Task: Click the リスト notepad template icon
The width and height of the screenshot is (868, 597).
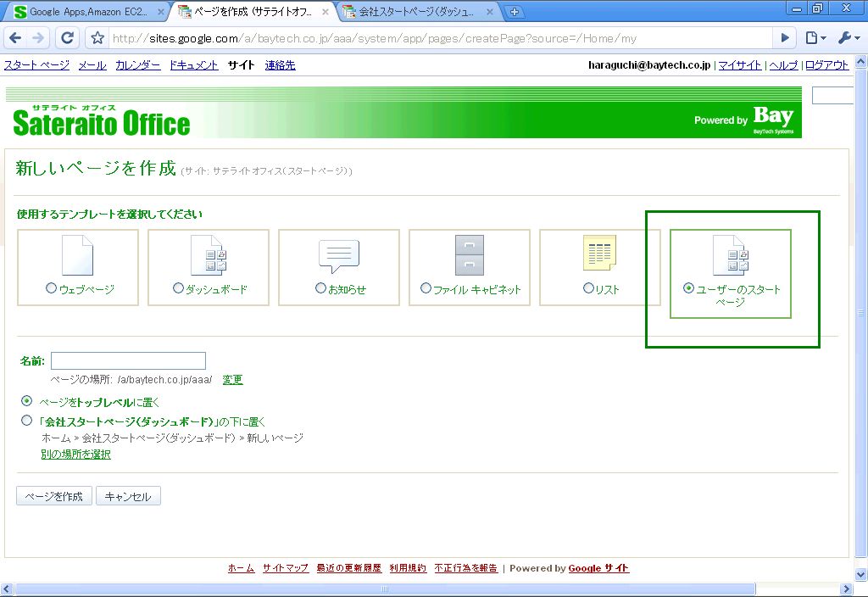Action: point(599,253)
